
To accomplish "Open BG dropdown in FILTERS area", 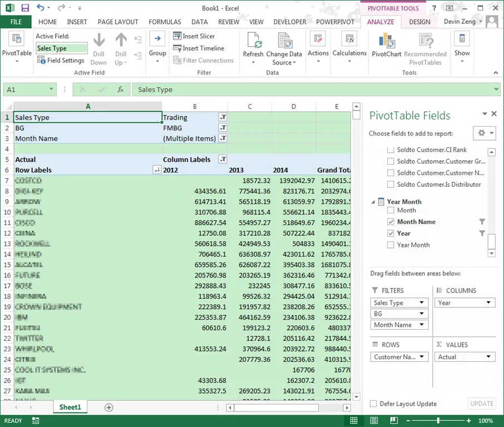I will [422, 314].
